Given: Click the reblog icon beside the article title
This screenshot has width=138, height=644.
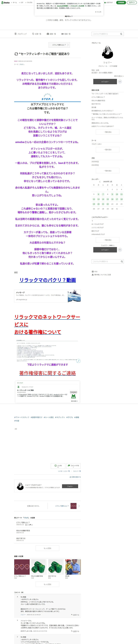Looking at the screenshot, I should pos(16,54).
